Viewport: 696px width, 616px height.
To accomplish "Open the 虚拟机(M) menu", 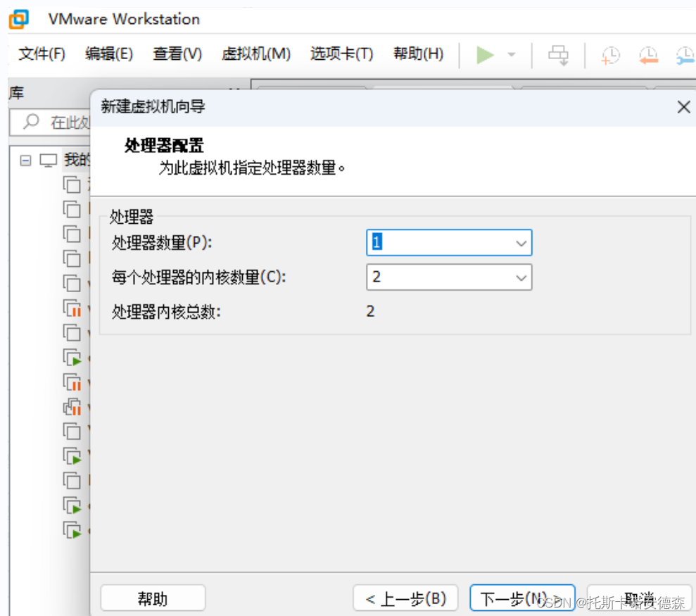I will coord(256,54).
